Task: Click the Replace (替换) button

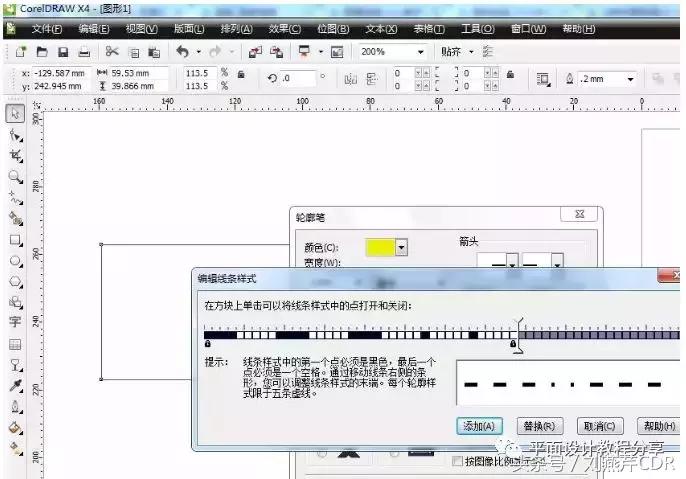Action: tap(539, 426)
